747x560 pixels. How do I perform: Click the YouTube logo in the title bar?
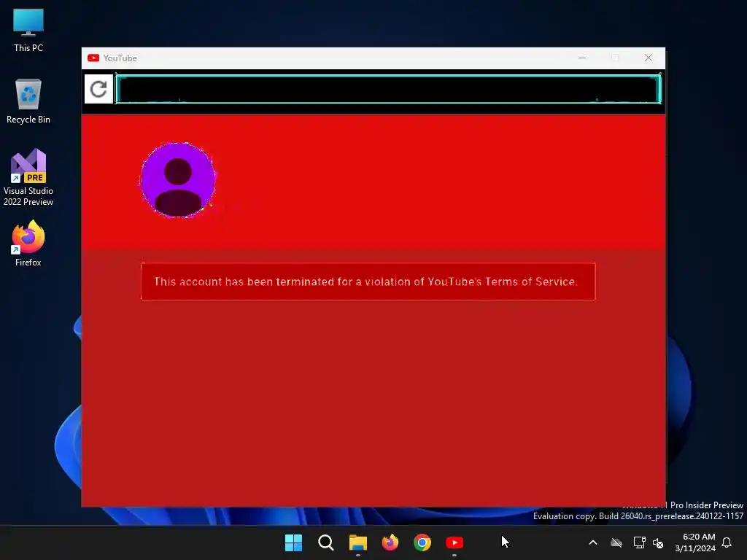(93, 58)
